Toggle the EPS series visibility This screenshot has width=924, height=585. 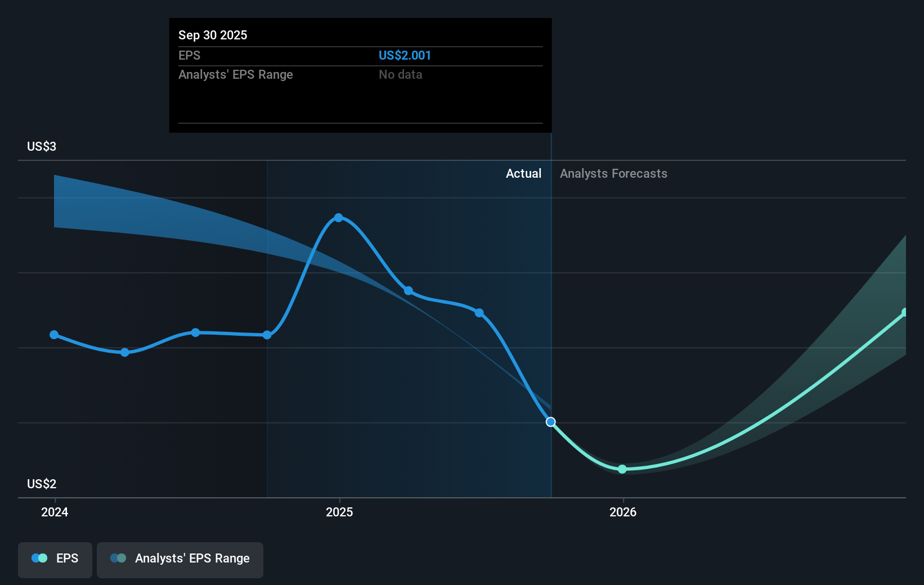[x=55, y=560]
